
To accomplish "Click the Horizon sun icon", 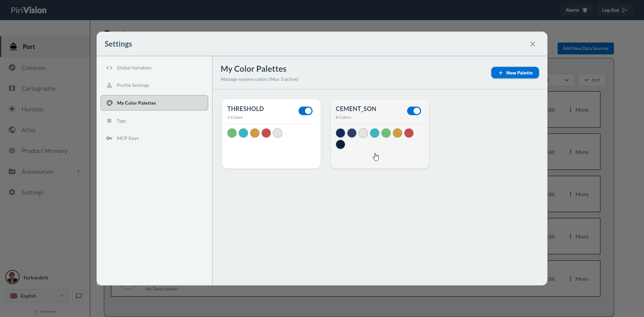I will point(12,109).
